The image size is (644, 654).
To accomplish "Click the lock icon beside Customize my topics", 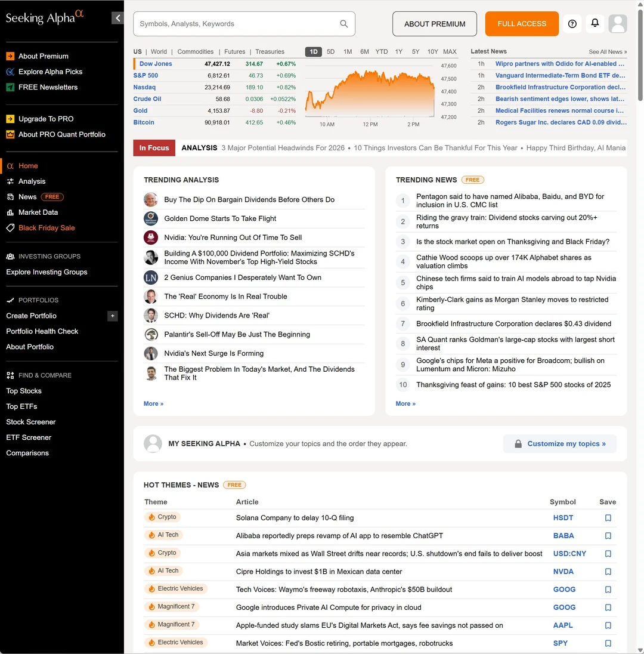I will coord(518,444).
